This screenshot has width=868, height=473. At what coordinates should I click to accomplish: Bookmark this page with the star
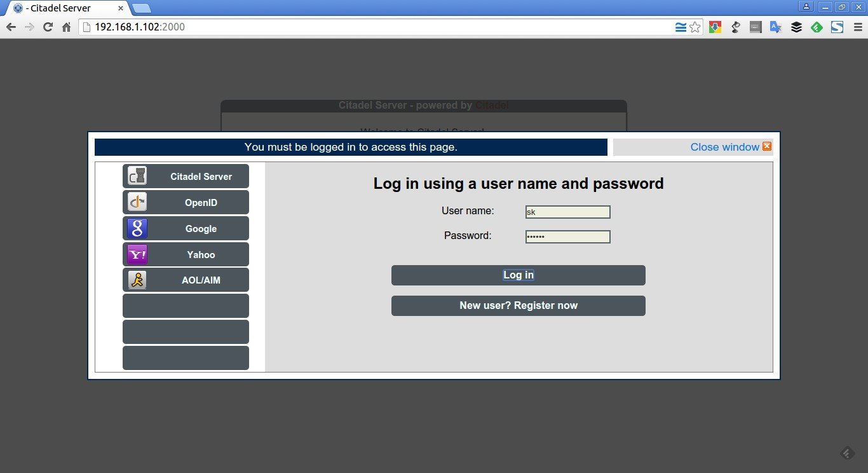695,27
